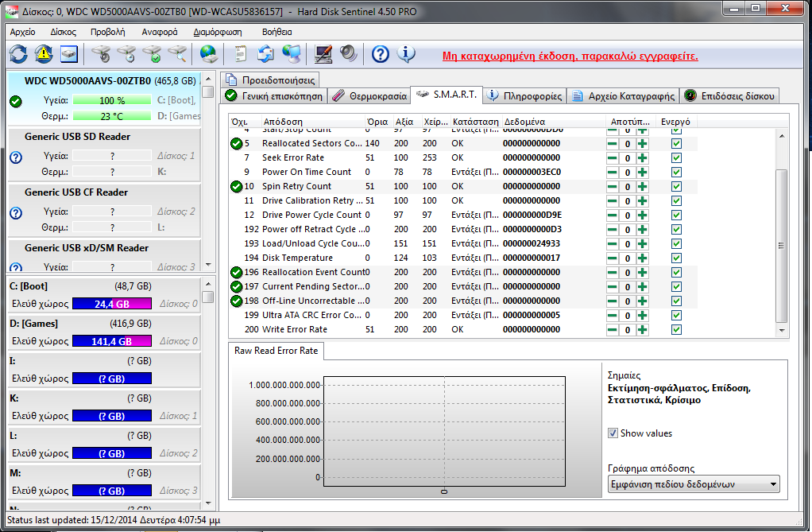Switch to the Αρχείο Καταγραφής tab
The height and width of the screenshot is (532, 812).
tap(623, 96)
